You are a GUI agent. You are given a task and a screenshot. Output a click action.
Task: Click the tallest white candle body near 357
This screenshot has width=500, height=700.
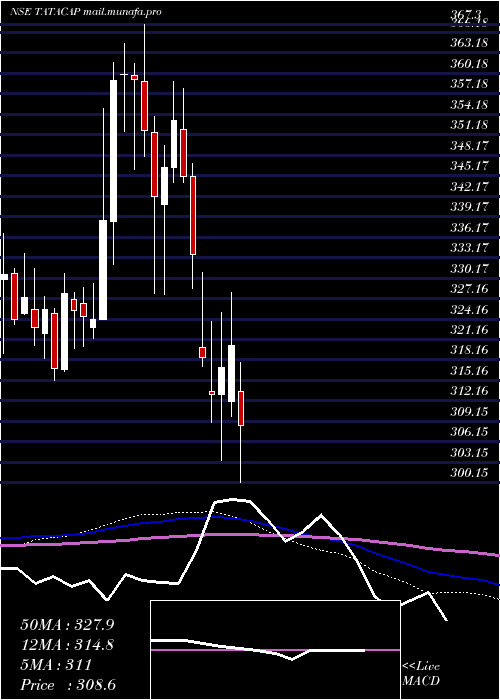pyautogui.click(x=114, y=151)
